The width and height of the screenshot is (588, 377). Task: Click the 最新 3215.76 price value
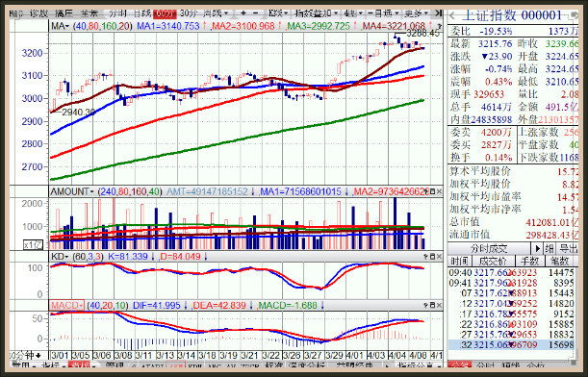coord(495,44)
